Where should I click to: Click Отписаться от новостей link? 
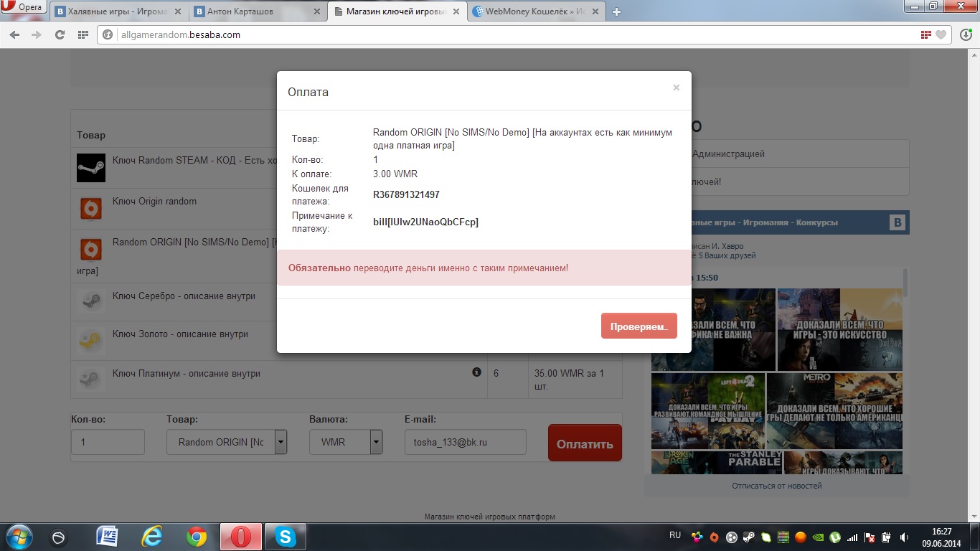click(x=776, y=486)
